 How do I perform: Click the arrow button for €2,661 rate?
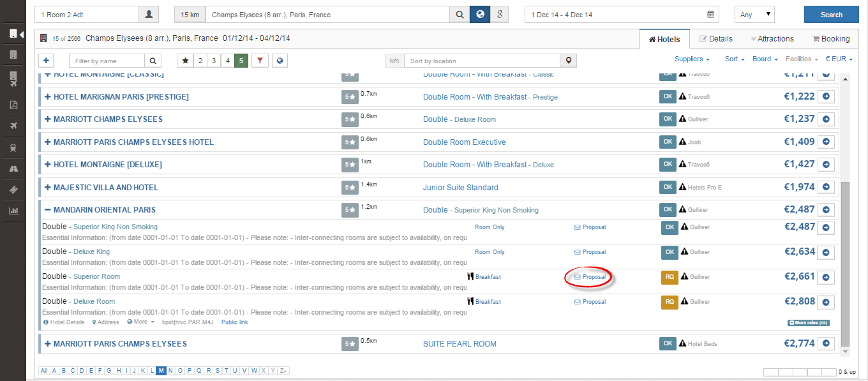coord(827,277)
